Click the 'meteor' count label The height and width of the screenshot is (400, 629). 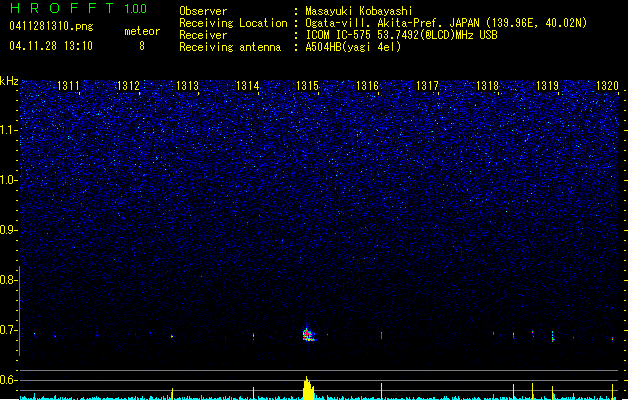click(x=142, y=31)
